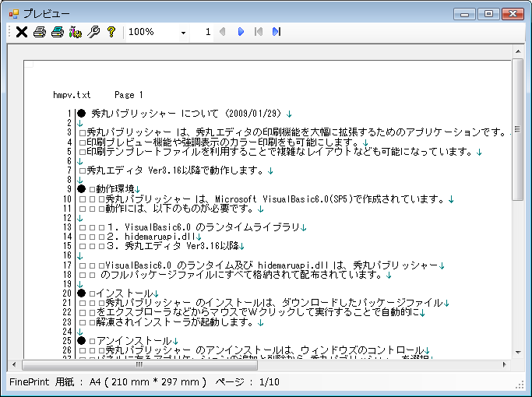This screenshot has width=532, height=397.
Task: Click the black X close-preview icon
Action: [21, 32]
